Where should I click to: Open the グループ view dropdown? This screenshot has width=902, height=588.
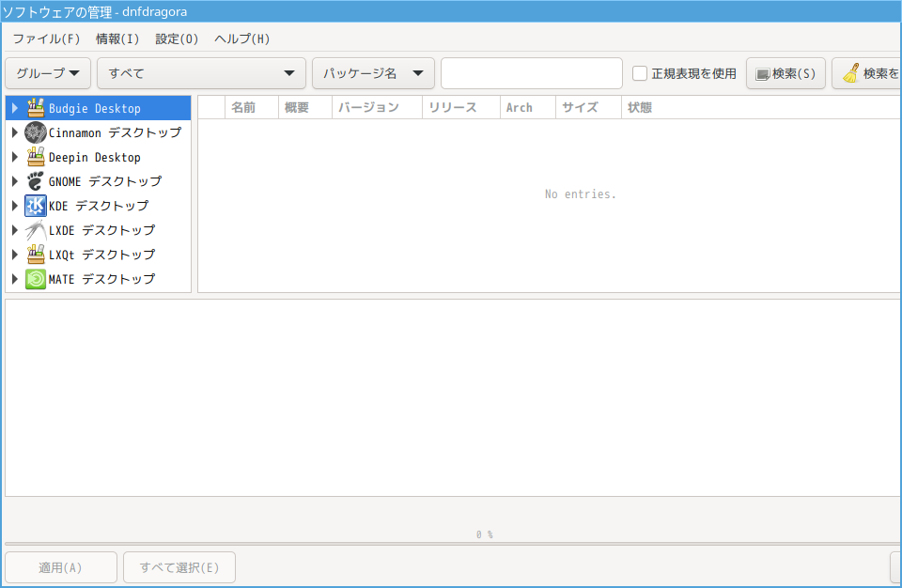[48, 73]
